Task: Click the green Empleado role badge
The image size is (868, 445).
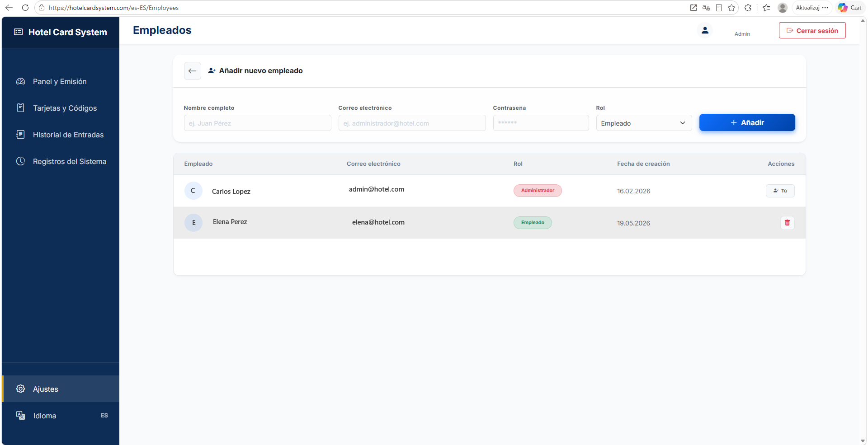Action: pyautogui.click(x=533, y=223)
